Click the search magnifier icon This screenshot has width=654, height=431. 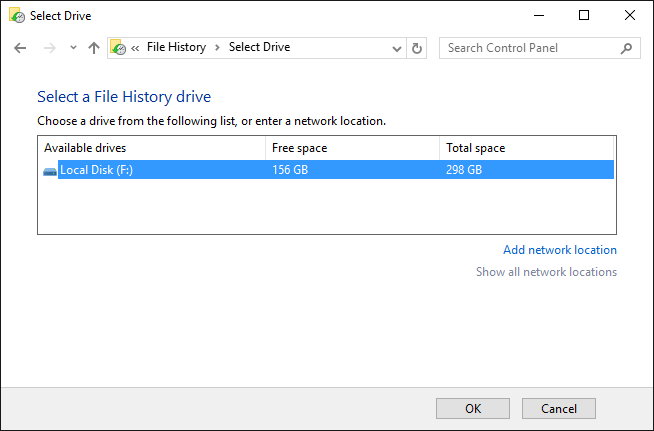[x=626, y=48]
